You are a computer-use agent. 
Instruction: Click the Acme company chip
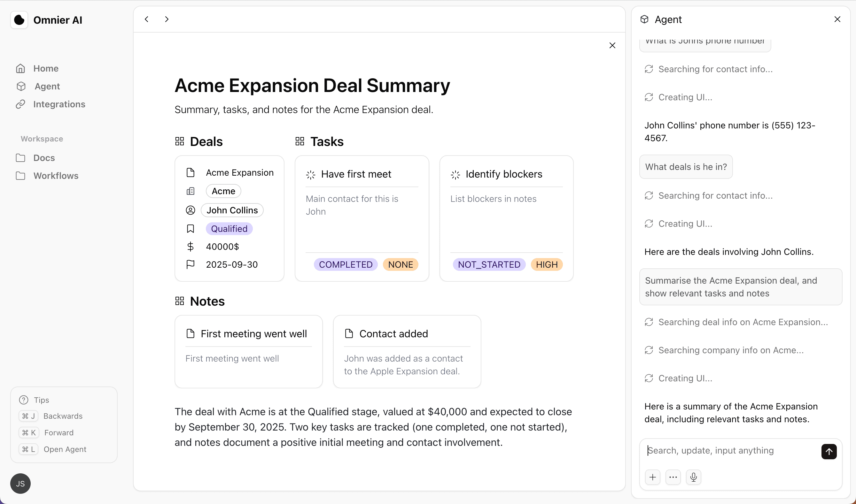pyautogui.click(x=223, y=191)
